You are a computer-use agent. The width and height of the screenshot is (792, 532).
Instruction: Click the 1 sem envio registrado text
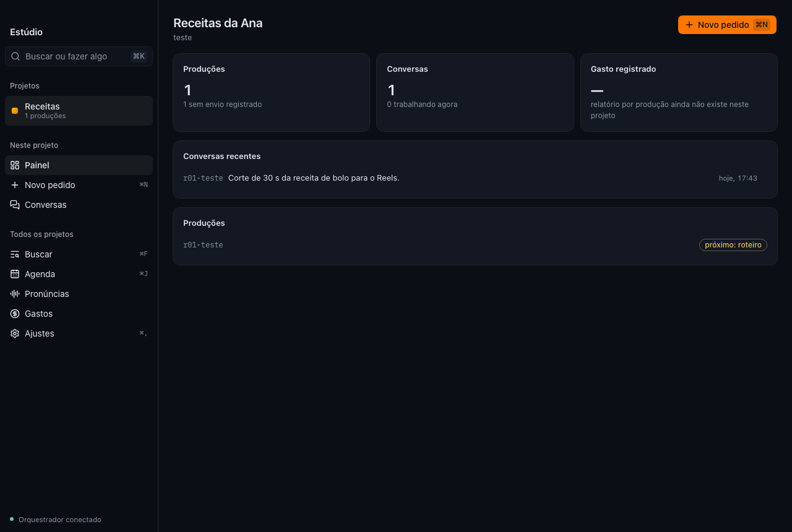pyautogui.click(x=222, y=105)
